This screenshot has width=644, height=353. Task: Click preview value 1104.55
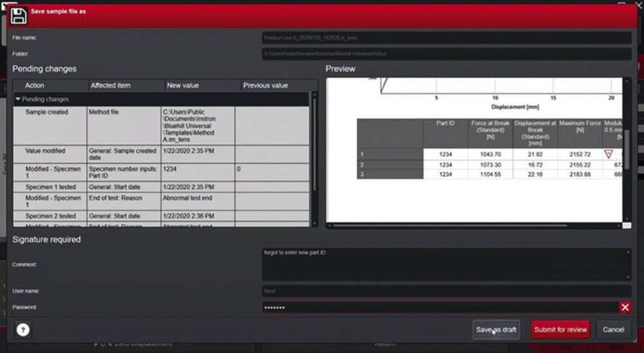click(x=490, y=174)
